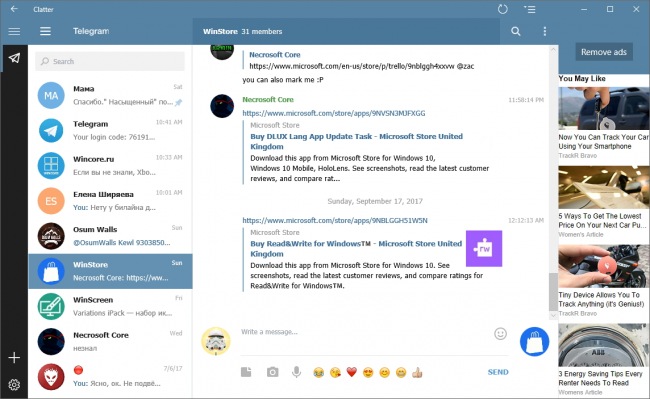
Task: Click the camera icon to send photo
Action: point(272,372)
